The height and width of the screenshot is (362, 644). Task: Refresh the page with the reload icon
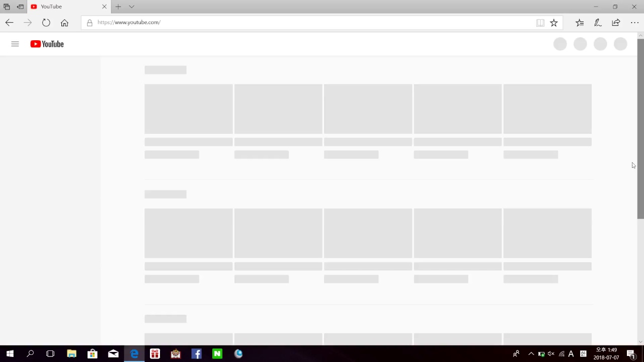[x=46, y=23]
